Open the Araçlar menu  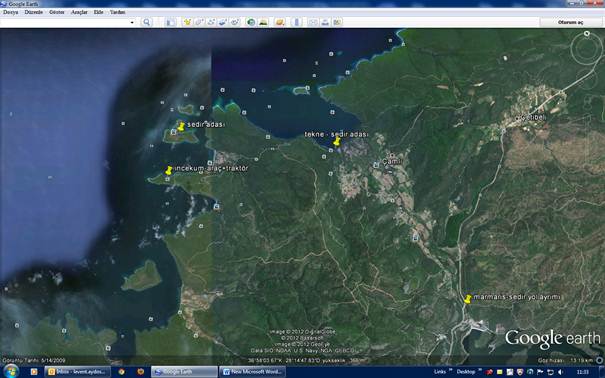pyautogui.click(x=79, y=12)
